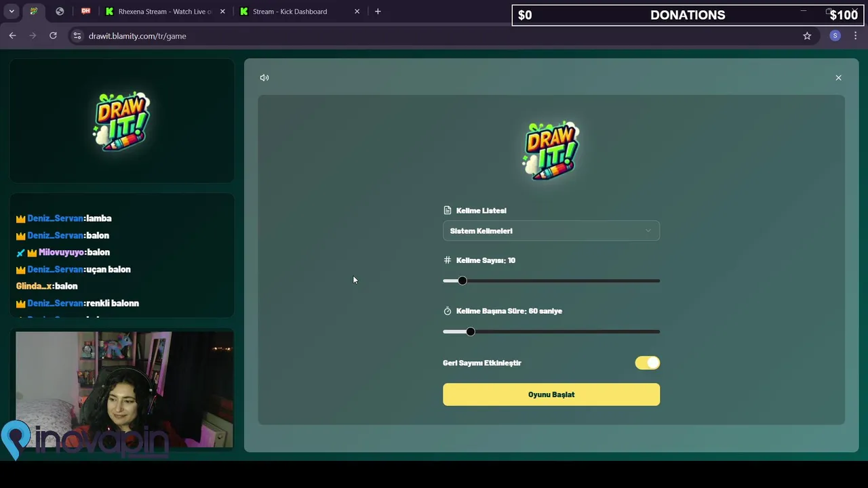Click the Oyunu Başlat button
868x488 pixels.
coord(551,394)
